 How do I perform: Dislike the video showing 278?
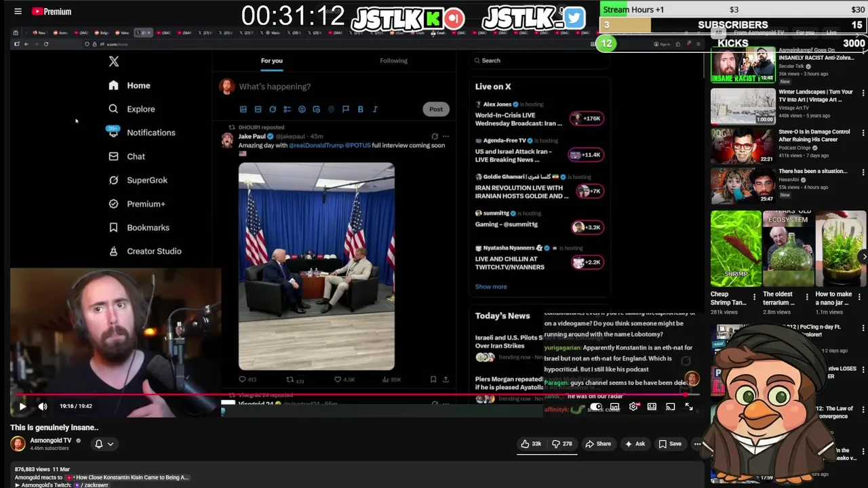[562, 444]
